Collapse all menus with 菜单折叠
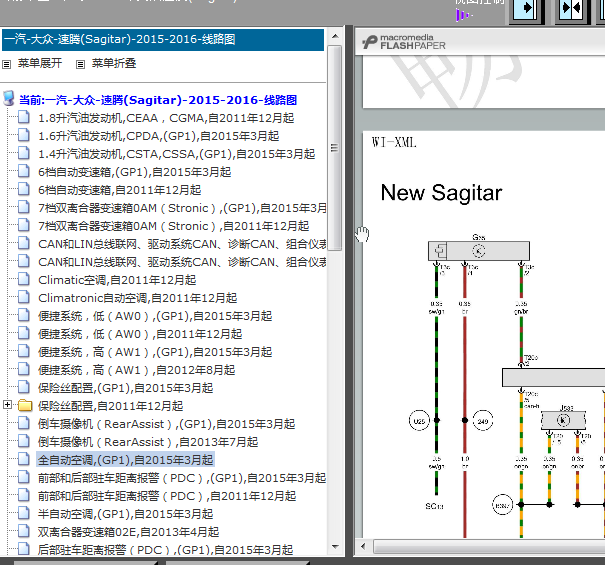Image resolution: width=605 pixels, height=565 pixels. pyautogui.click(x=114, y=63)
